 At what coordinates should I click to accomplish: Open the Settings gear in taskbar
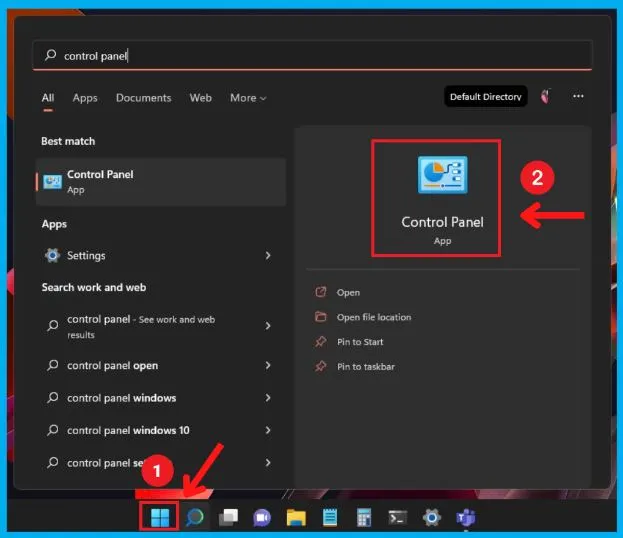click(432, 517)
